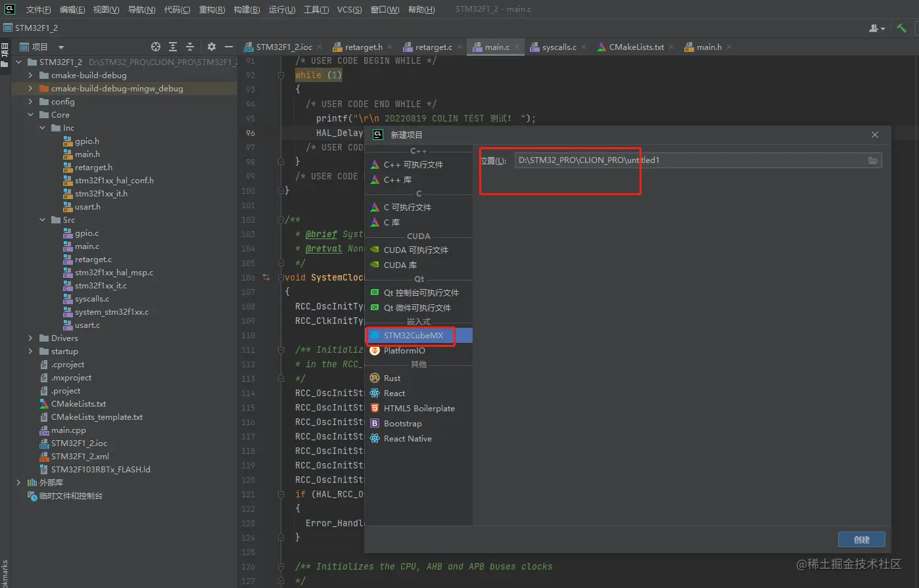The image size is (919, 588).
Task: Select 临时文件和控制台 node
Action: point(71,496)
